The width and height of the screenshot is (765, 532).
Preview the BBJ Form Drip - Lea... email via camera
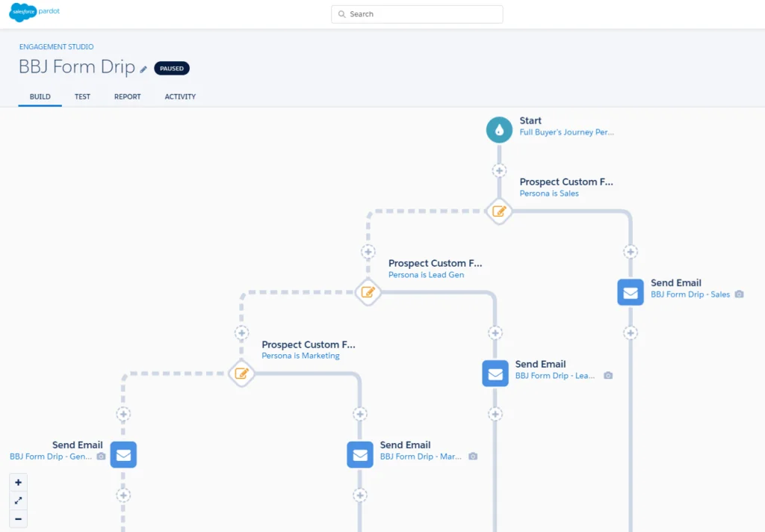coord(608,375)
